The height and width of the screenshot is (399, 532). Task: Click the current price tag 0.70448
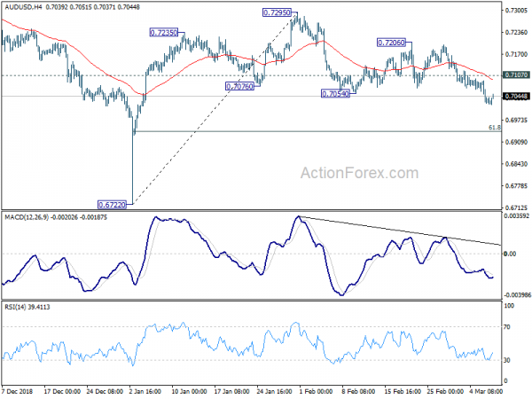point(516,97)
